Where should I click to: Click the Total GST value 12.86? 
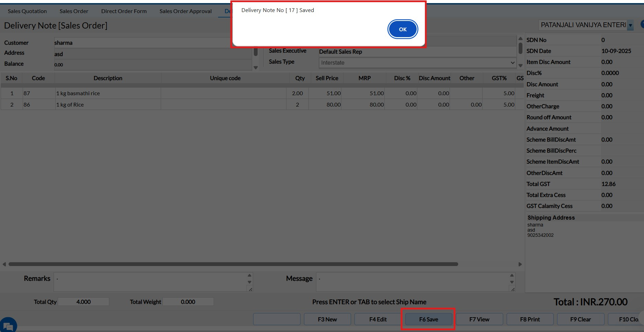608,184
